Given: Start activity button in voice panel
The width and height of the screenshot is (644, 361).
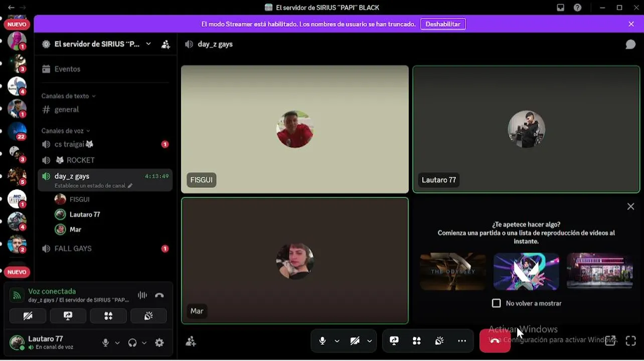Looking at the screenshot, I should [x=108, y=316].
